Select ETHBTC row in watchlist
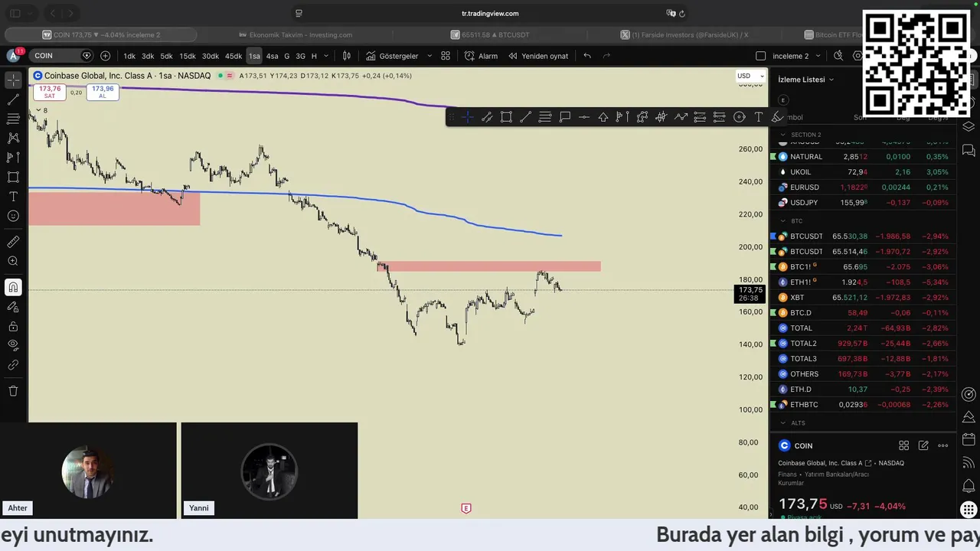 (x=863, y=405)
